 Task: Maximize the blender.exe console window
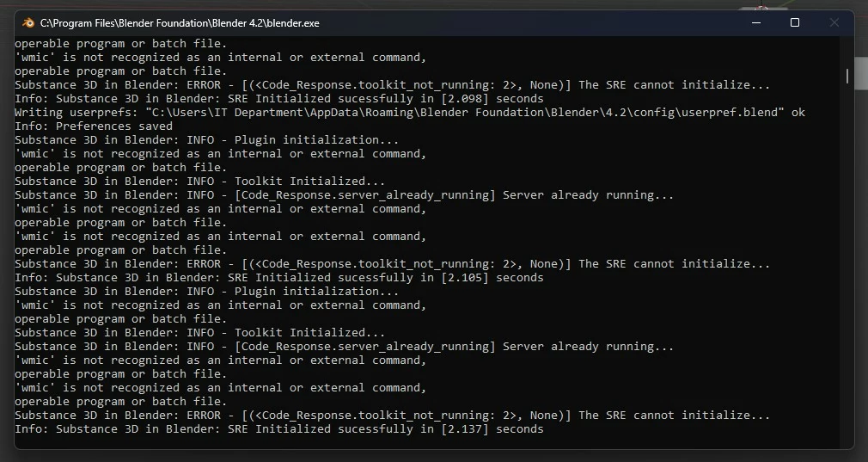tap(795, 22)
